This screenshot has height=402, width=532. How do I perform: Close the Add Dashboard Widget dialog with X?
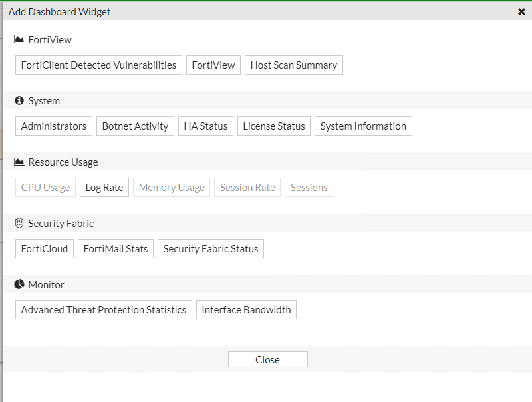pyautogui.click(x=521, y=12)
